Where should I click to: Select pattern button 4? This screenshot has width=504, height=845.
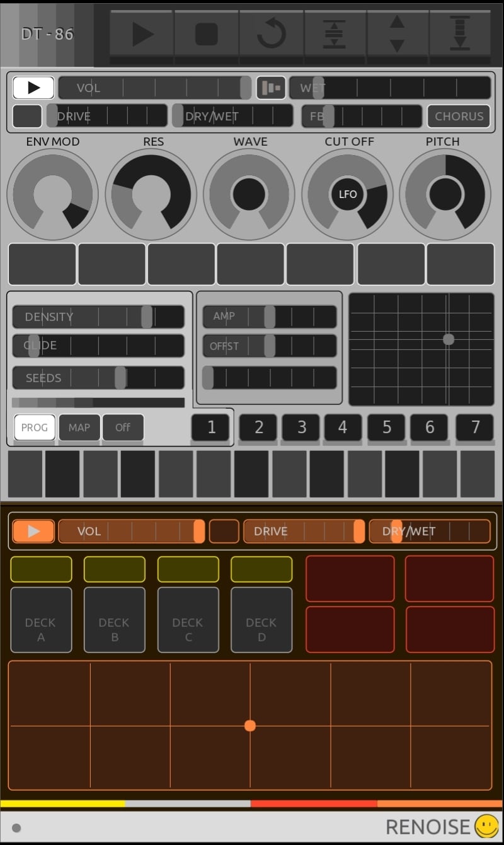tap(343, 427)
